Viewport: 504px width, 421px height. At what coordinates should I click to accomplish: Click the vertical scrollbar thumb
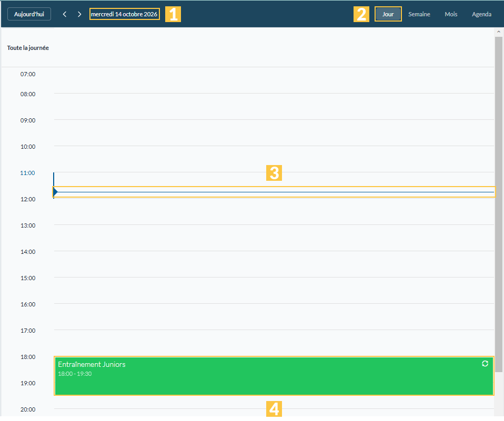pyautogui.click(x=499, y=204)
